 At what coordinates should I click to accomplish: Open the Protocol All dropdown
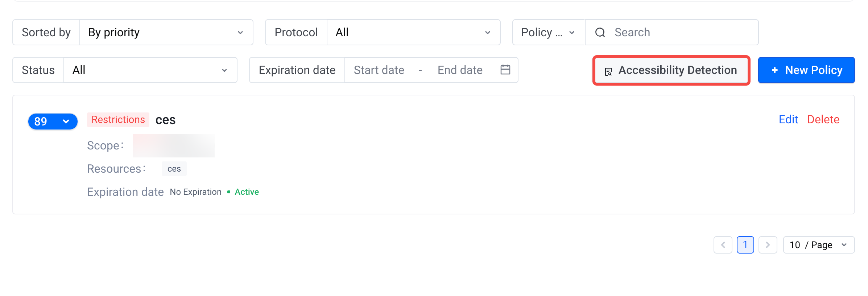coord(413,33)
